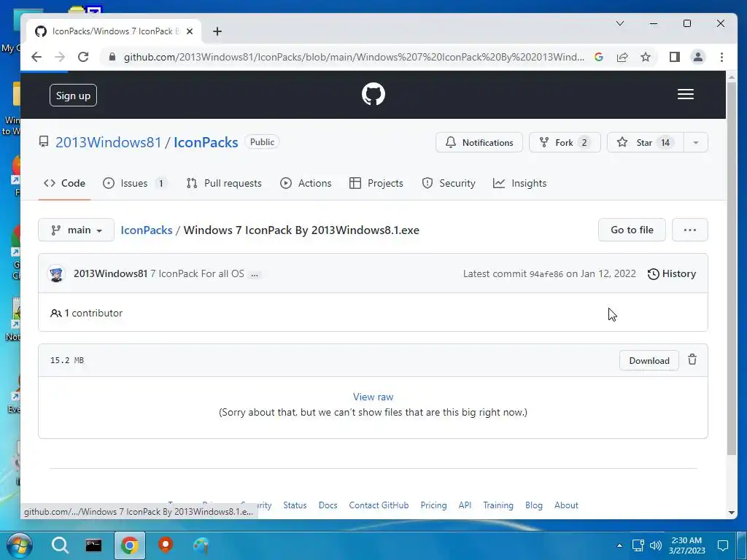
Task: Click the red recorder icon in taskbar
Action: (166, 545)
